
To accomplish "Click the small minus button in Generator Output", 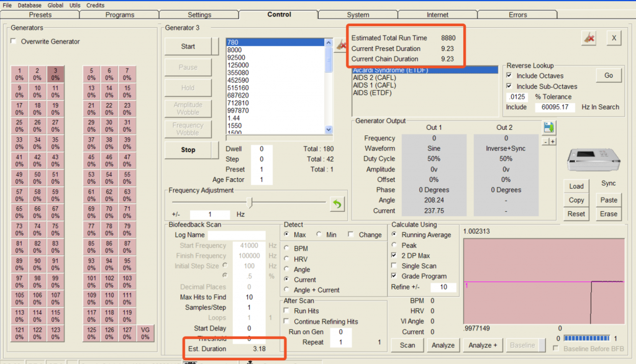I will coord(545,142).
